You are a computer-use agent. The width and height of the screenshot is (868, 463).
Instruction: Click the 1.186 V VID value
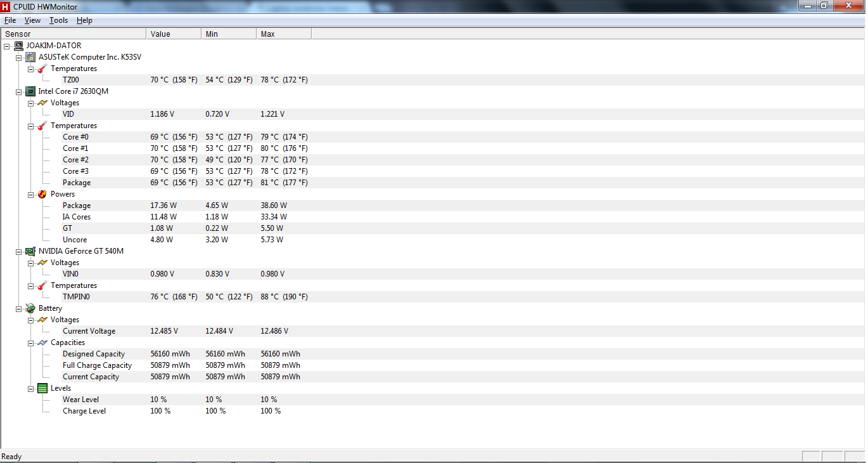[x=162, y=114]
